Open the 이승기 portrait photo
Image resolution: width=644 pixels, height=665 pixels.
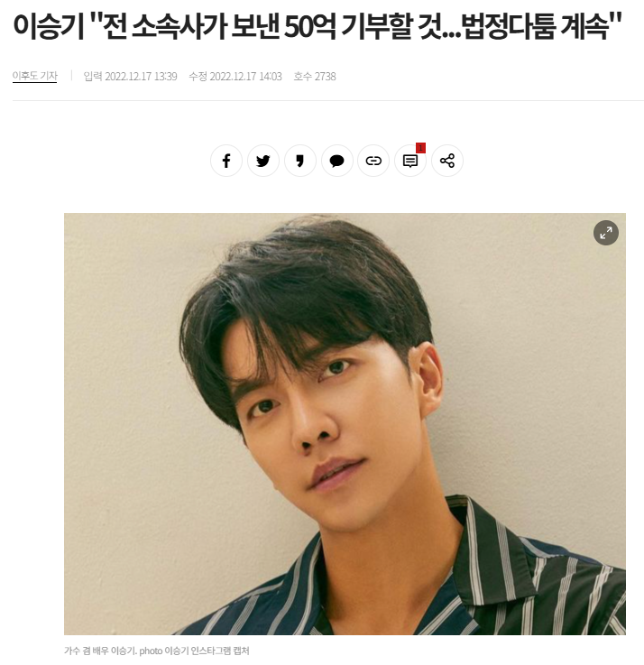(x=345, y=424)
